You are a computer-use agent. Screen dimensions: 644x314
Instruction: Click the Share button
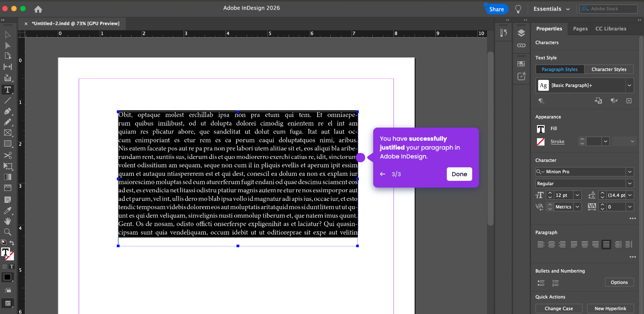[x=497, y=9]
